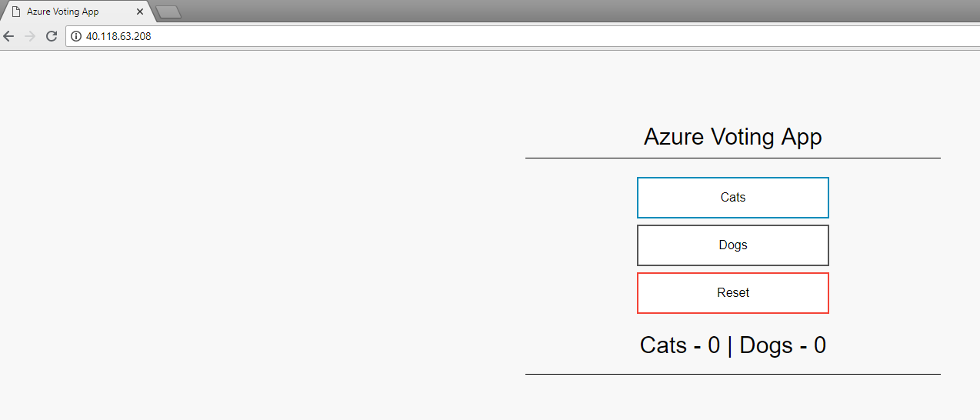The width and height of the screenshot is (980, 420).
Task: Open a new browser tab
Action: [x=168, y=12]
